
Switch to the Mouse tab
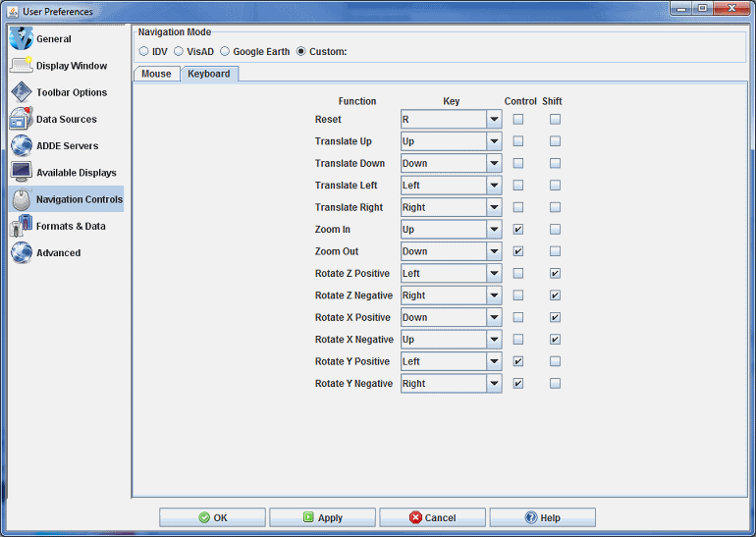(156, 74)
